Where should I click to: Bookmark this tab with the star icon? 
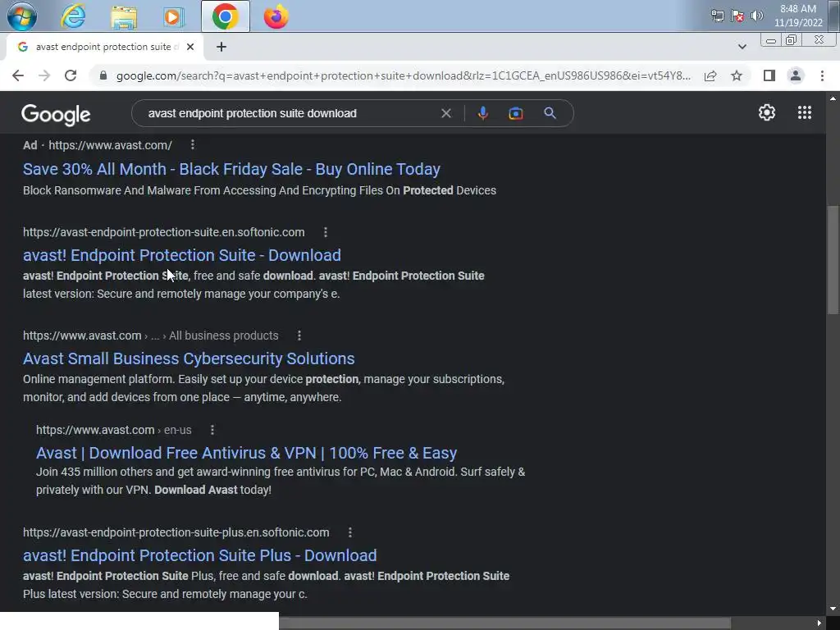click(737, 75)
